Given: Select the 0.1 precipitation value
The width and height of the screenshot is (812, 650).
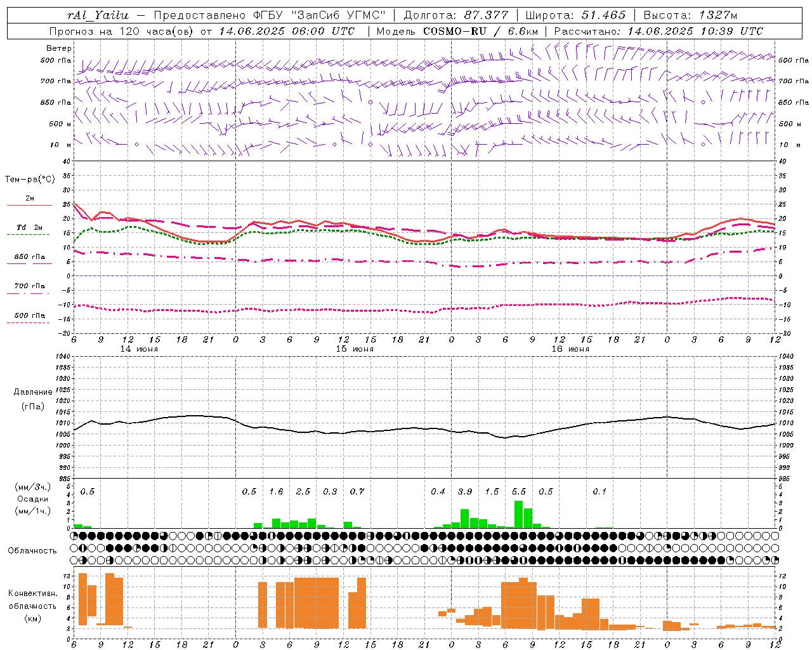Looking at the screenshot, I should pos(599,492).
